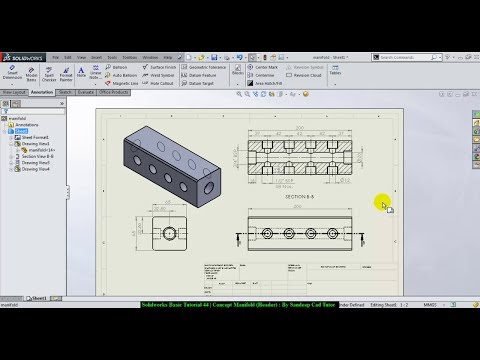Click the Save icon in quick access toolbar
480x360 pixels.
[x=214, y=57]
